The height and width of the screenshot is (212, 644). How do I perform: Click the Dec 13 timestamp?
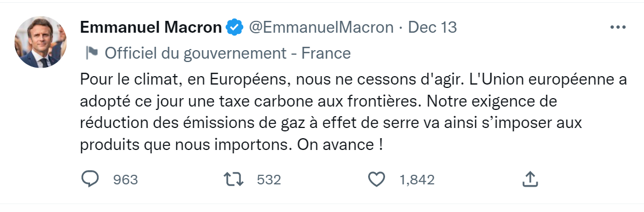click(x=432, y=28)
